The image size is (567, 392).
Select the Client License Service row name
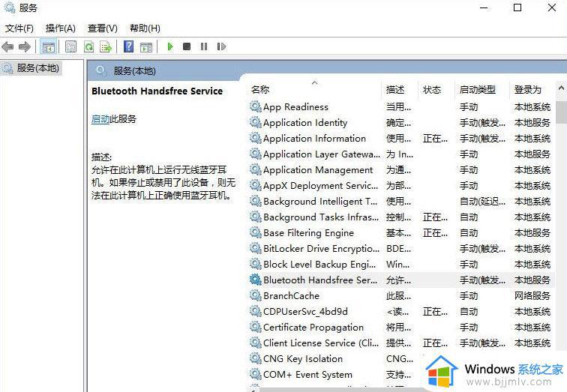(x=321, y=343)
